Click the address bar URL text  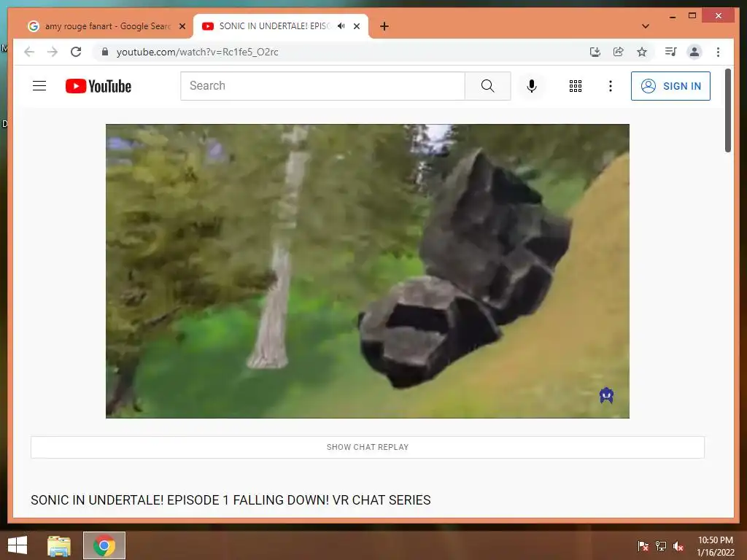click(x=197, y=52)
